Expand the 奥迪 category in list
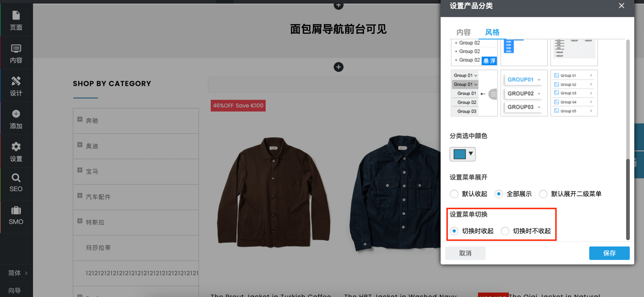 (x=80, y=145)
